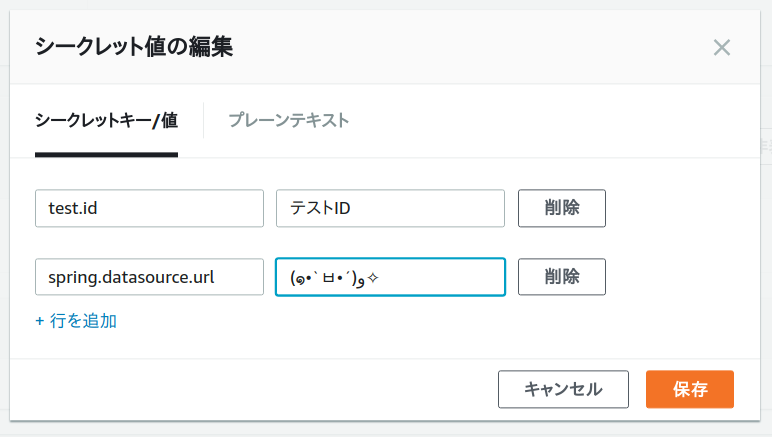This screenshot has width=772, height=437.
Task: Focus the テストID value field
Action: coord(390,208)
